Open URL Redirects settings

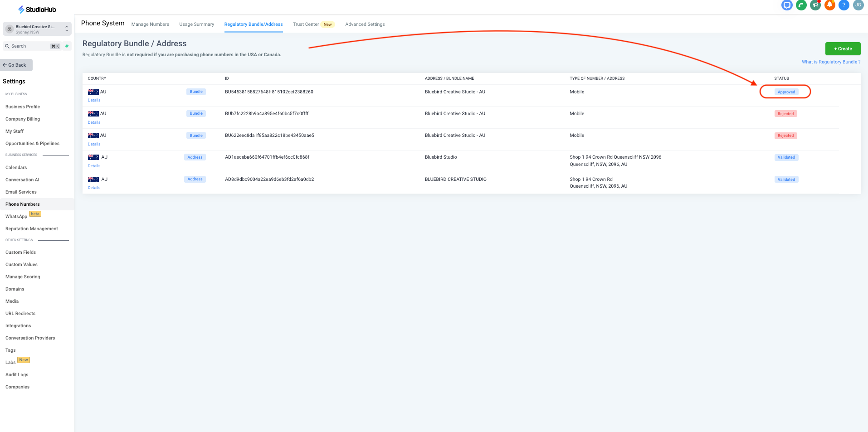(20, 314)
